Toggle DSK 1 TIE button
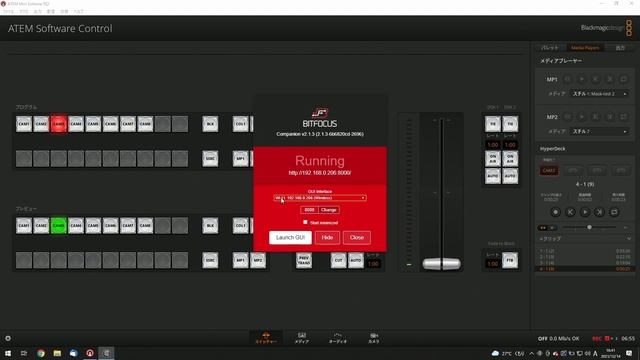This screenshot has width=640, height=360. pyautogui.click(x=493, y=124)
